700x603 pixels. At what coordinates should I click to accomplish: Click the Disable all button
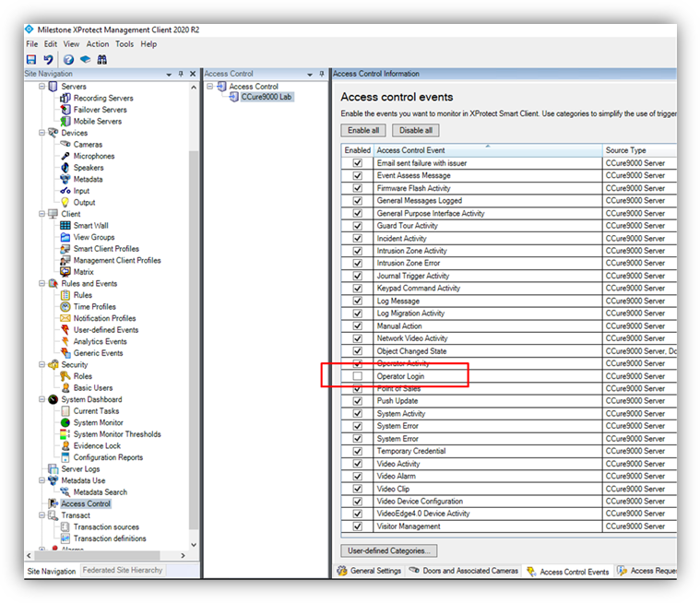click(x=416, y=130)
